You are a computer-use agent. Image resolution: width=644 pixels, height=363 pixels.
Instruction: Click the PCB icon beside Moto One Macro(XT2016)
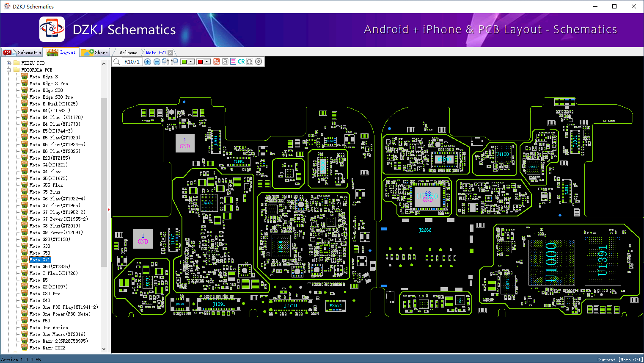coord(25,334)
